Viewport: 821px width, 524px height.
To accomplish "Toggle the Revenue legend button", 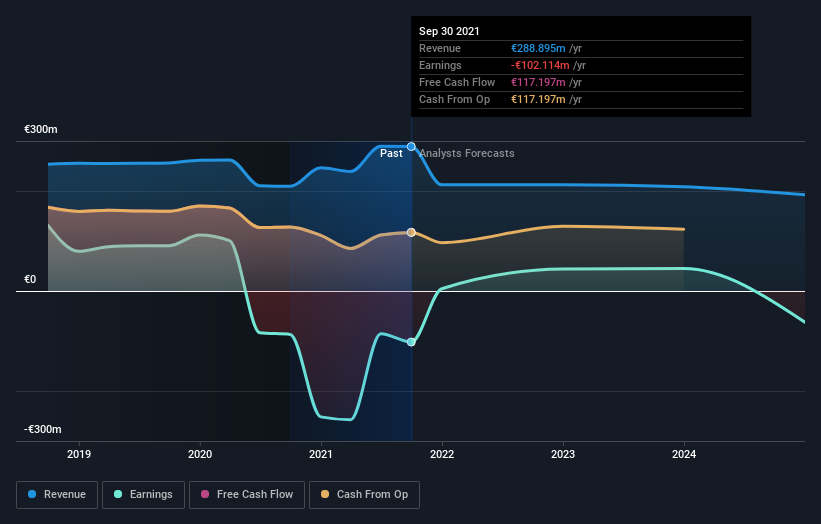I will pos(57,495).
